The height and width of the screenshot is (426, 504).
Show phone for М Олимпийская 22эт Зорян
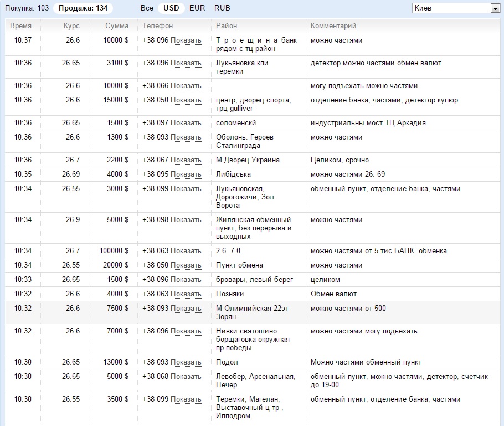point(186,309)
